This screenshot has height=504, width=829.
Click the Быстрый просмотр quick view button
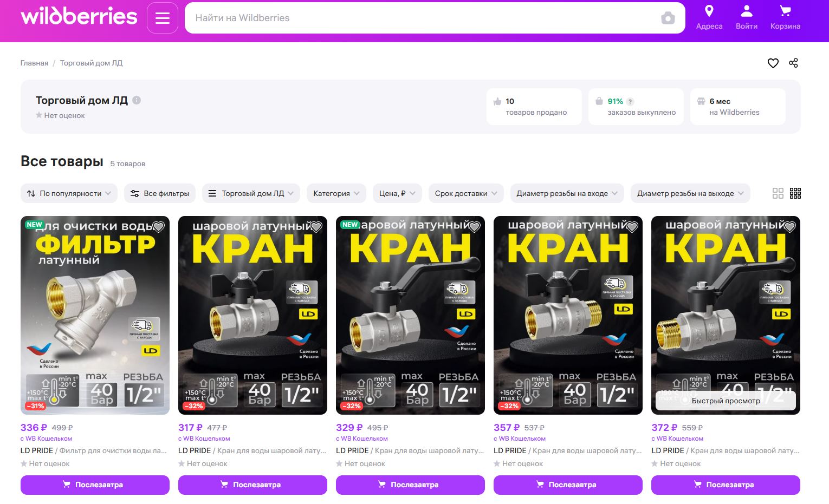[x=726, y=401]
